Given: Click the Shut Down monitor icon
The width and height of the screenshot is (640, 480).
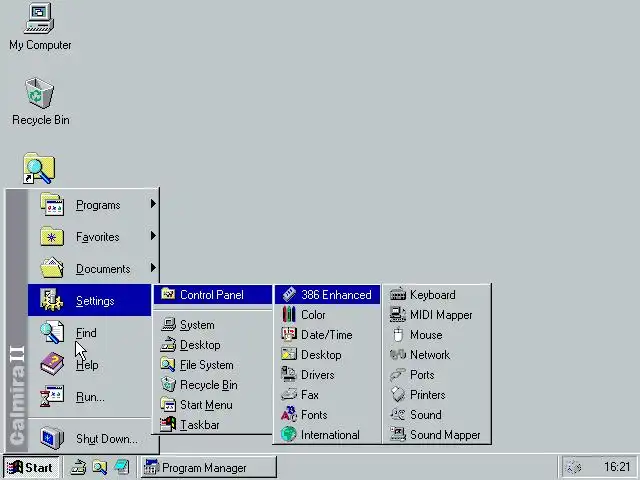Looking at the screenshot, I should coord(52,438).
